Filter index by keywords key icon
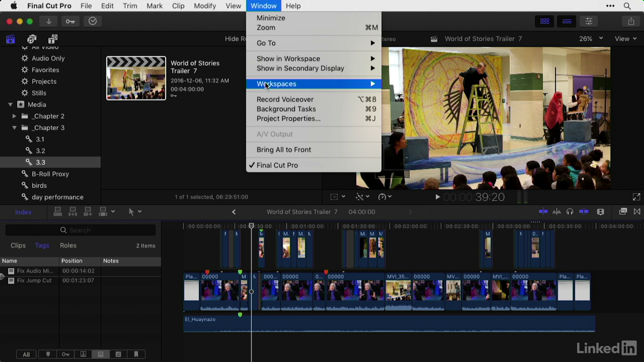The image size is (644, 362). click(65, 354)
